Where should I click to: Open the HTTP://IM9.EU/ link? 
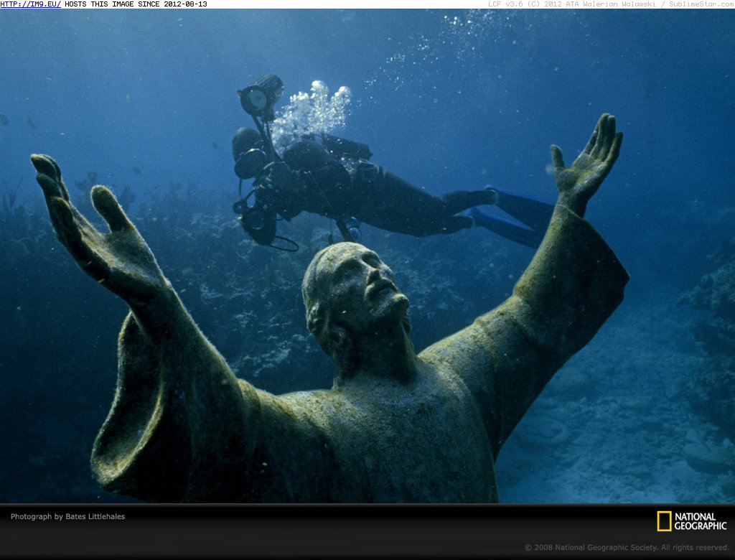point(30,4)
